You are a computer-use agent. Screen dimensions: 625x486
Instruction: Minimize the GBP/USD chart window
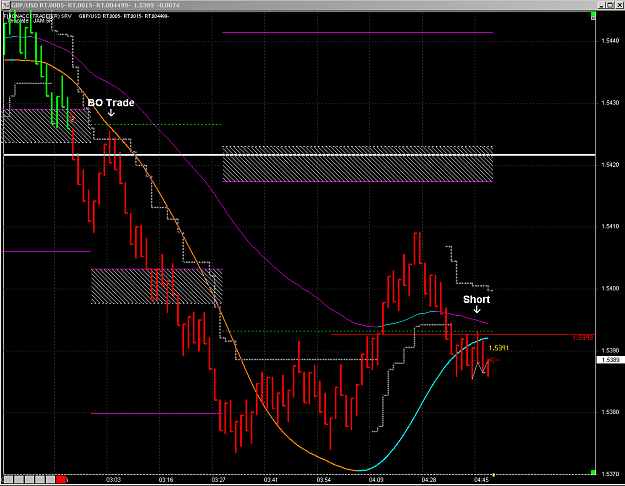[x=602, y=5]
